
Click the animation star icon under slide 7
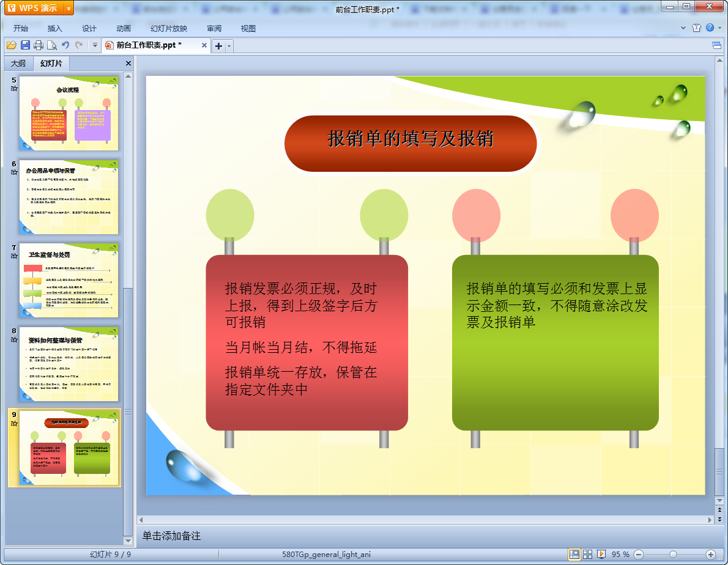14,256
